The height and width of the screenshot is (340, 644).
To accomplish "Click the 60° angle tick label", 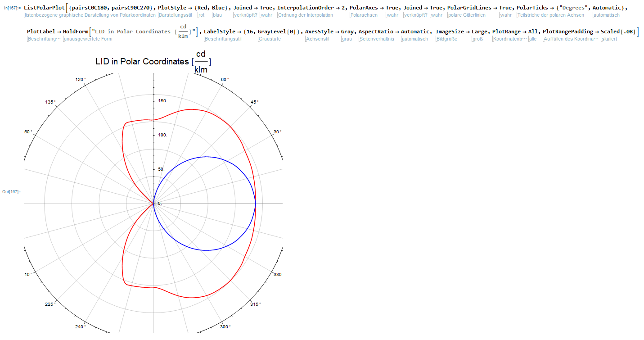I will tap(225, 80).
